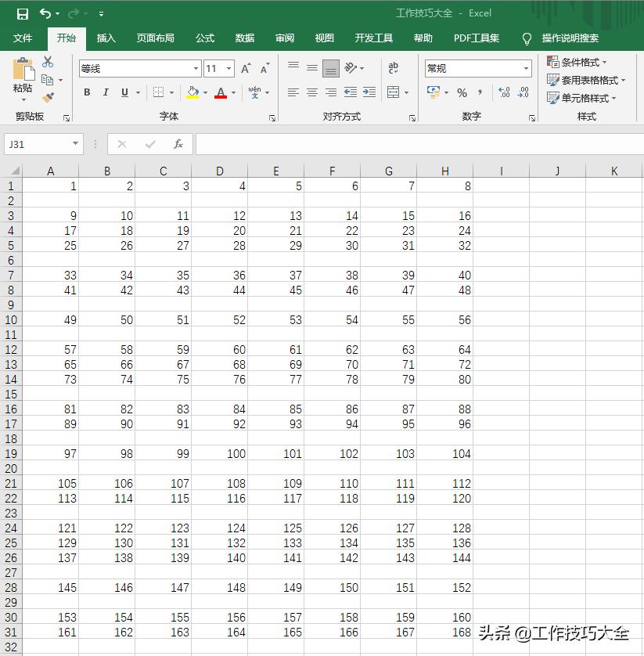Viewport: 644px width, 656px height.
Task: Open the font size dropdown
Action: (x=230, y=69)
